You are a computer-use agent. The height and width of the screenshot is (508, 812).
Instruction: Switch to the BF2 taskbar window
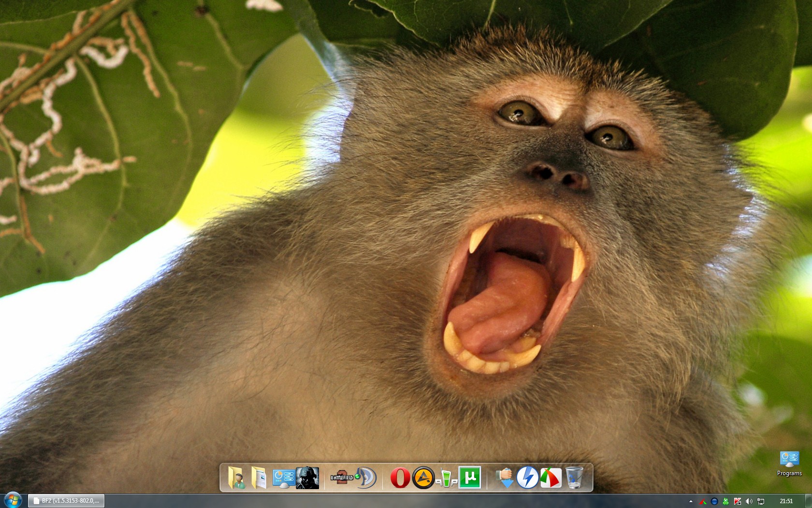(x=66, y=501)
